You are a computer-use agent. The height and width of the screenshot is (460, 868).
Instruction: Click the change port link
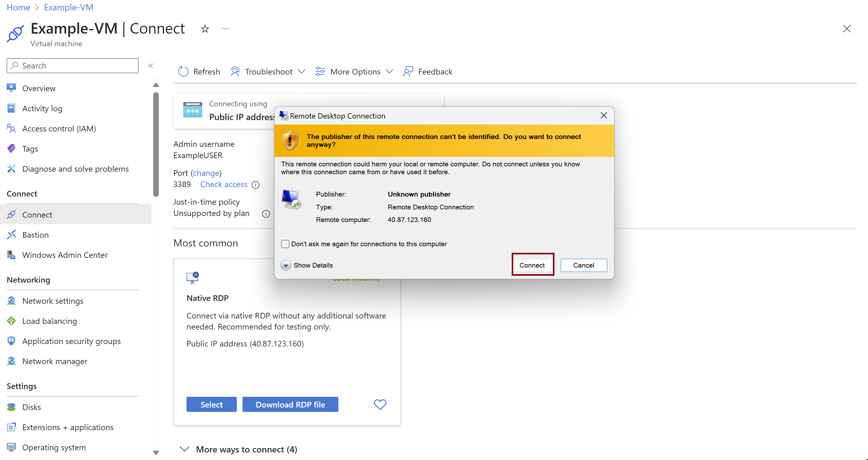click(x=206, y=173)
